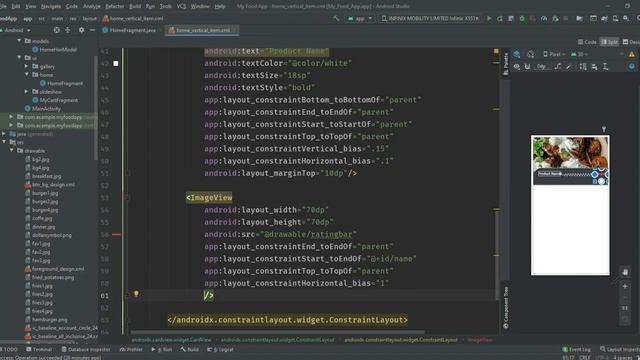Image resolution: width=640 pixels, height=360 pixels.
Task: Collapse the home folder
Action: (27, 75)
